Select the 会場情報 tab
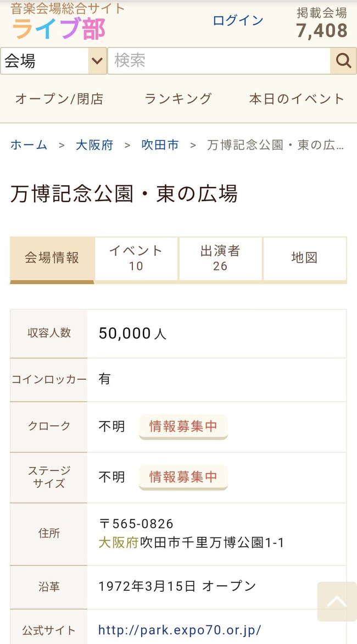The width and height of the screenshot is (357, 644). tap(51, 258)
